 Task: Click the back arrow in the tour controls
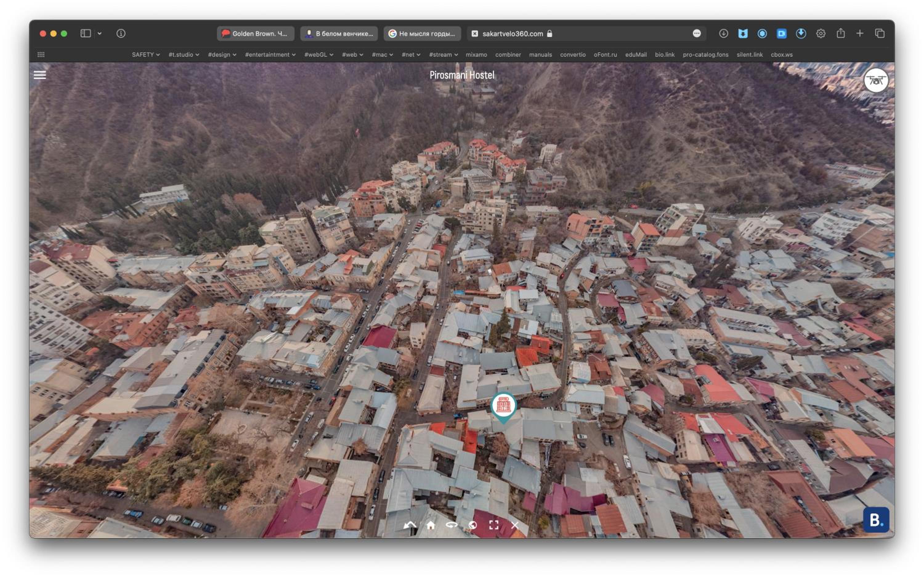click(410, 525)
